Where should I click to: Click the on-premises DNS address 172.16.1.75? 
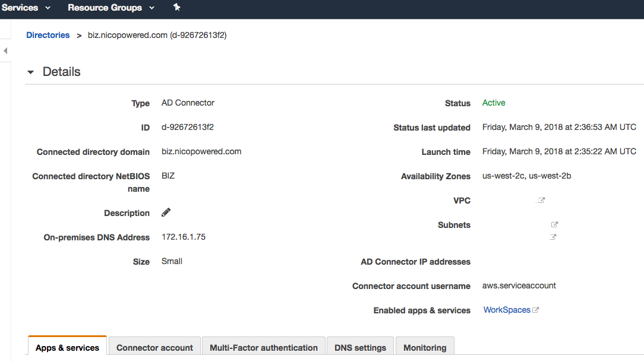(184, 237)
